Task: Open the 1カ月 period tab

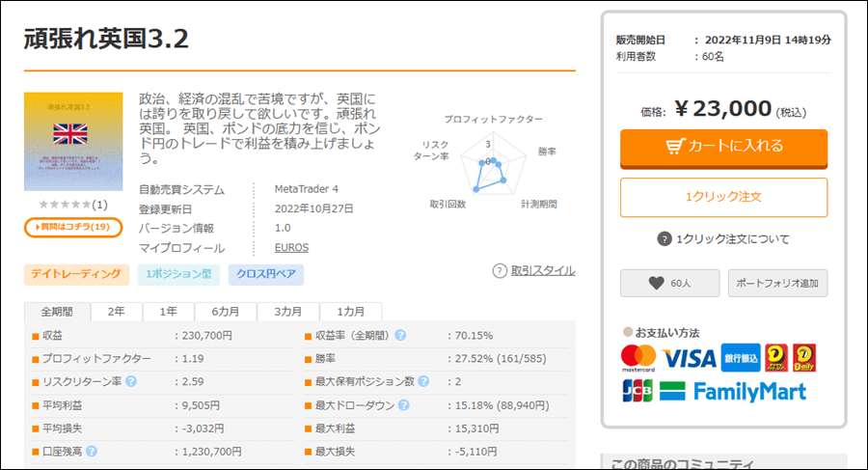Action: tap(349, 312)
